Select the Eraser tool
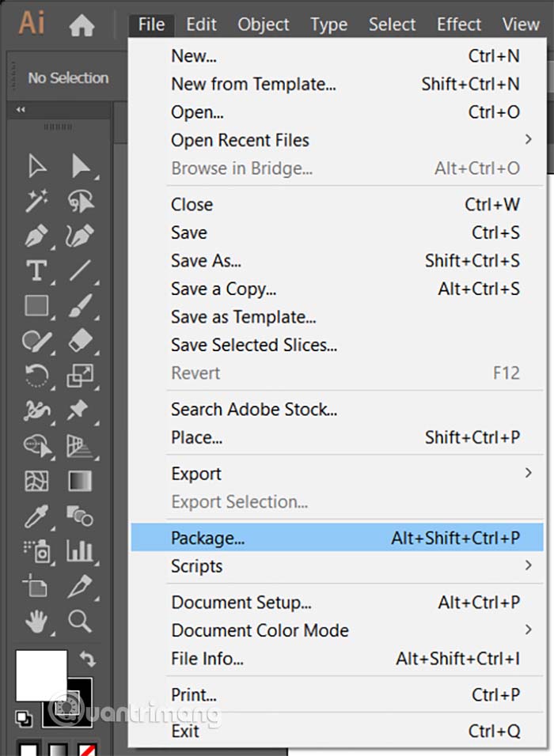The width and height of the screenshot is (554, 756). click(x=81, y=341)
